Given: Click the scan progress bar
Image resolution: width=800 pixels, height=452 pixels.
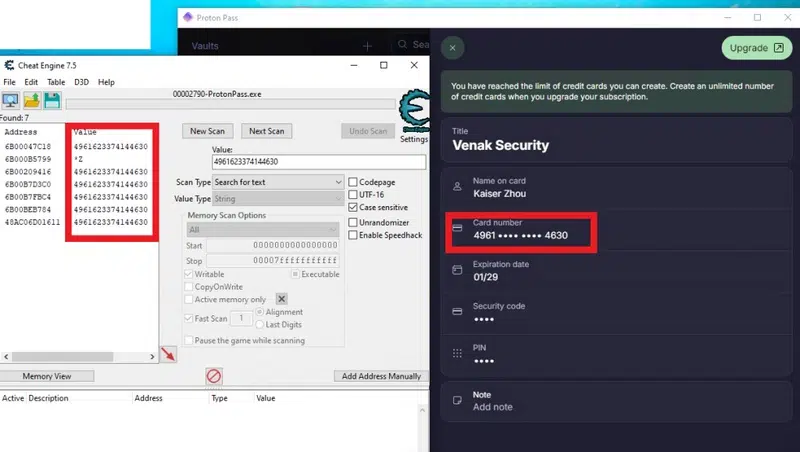Looking at the screenshot, I should click(231, 105).
